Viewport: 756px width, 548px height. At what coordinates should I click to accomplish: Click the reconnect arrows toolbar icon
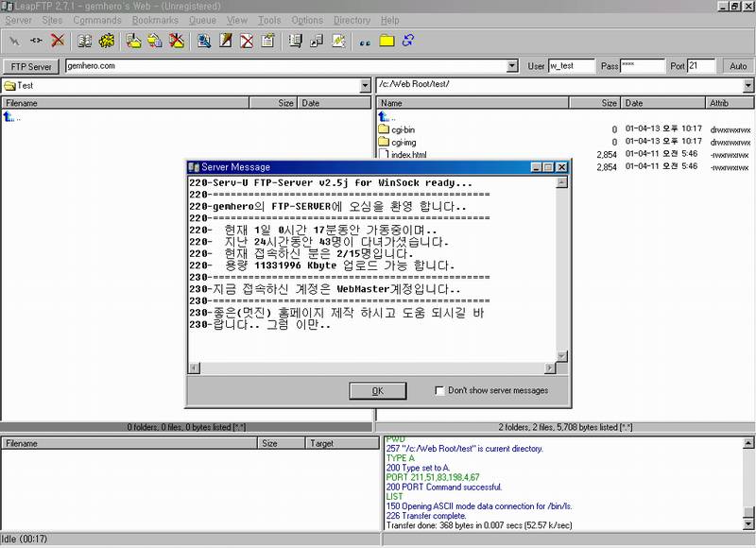pos(36,41)
